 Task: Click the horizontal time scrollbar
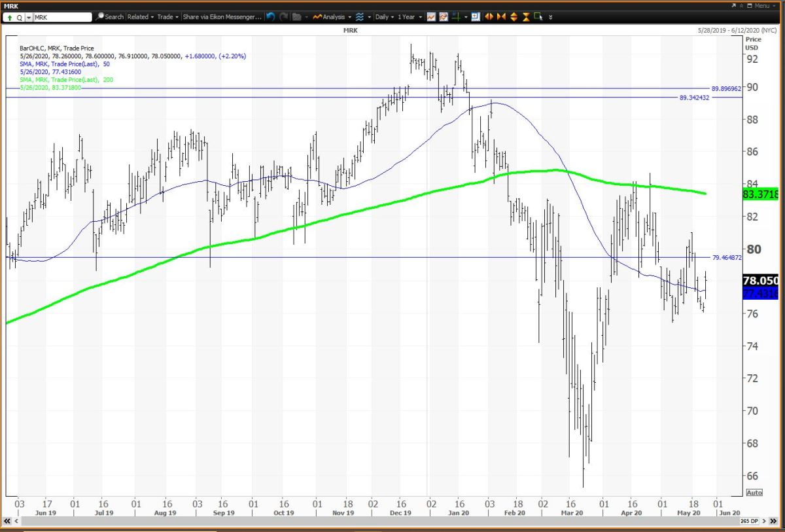(380, 522)
